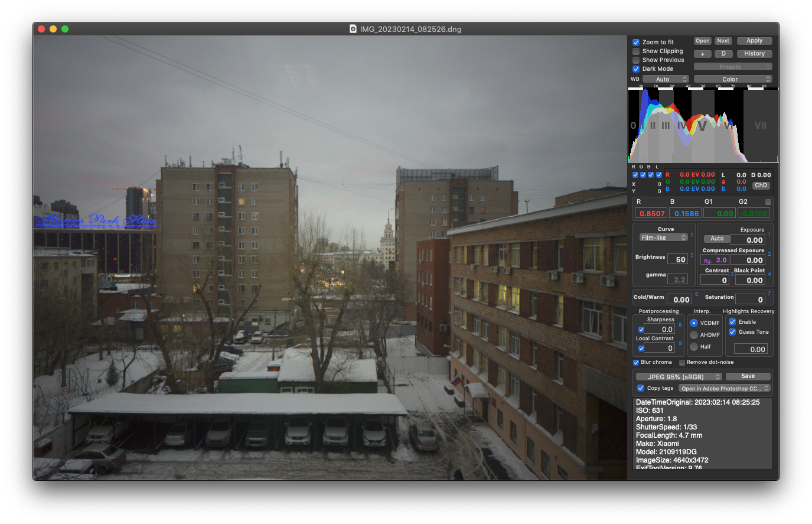Click the Rg. 2.0 range field

pyautogui.click(x=715, y=260)
